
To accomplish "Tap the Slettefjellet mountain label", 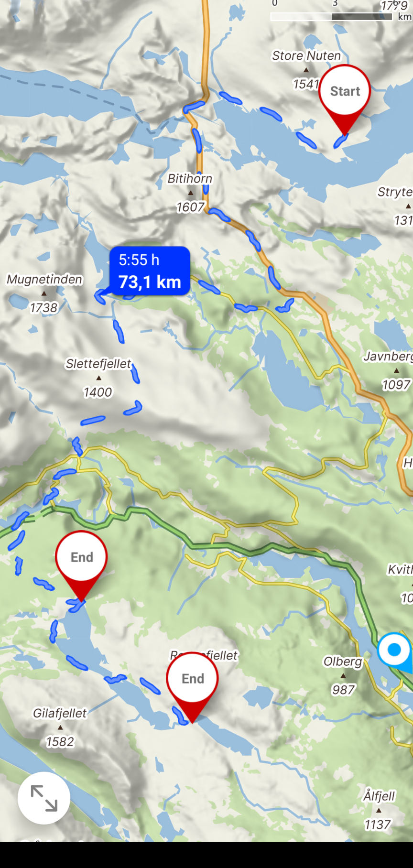I will click(98, 364).
